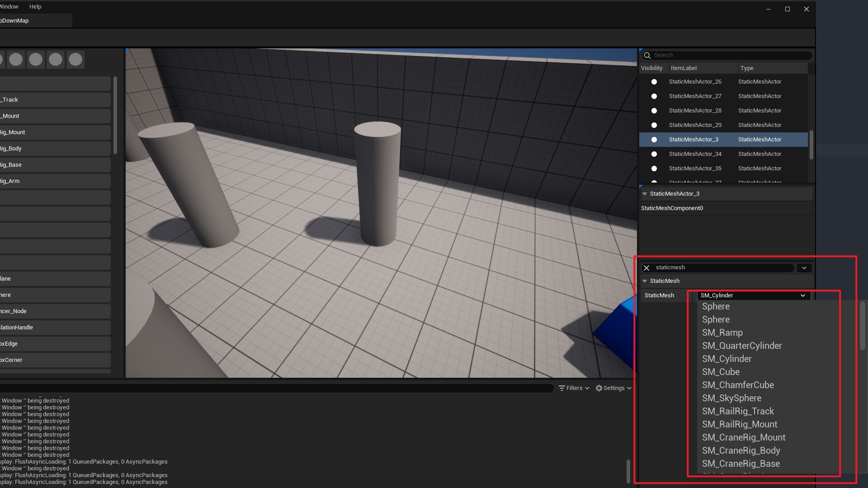Select StaticMeshComponent0 in the details panel
The width and height of the screenshot is (868, 488).
coord(672,208)
